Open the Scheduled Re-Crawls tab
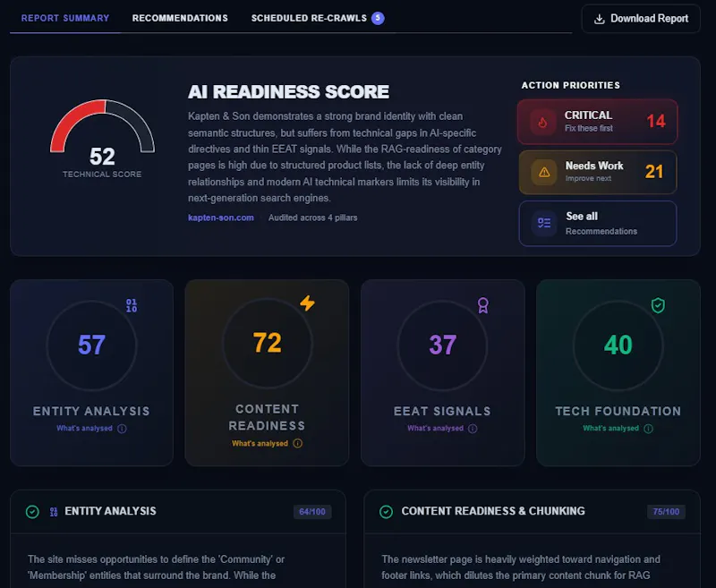The height and width of the screenshot is (588, 716). 309,18
